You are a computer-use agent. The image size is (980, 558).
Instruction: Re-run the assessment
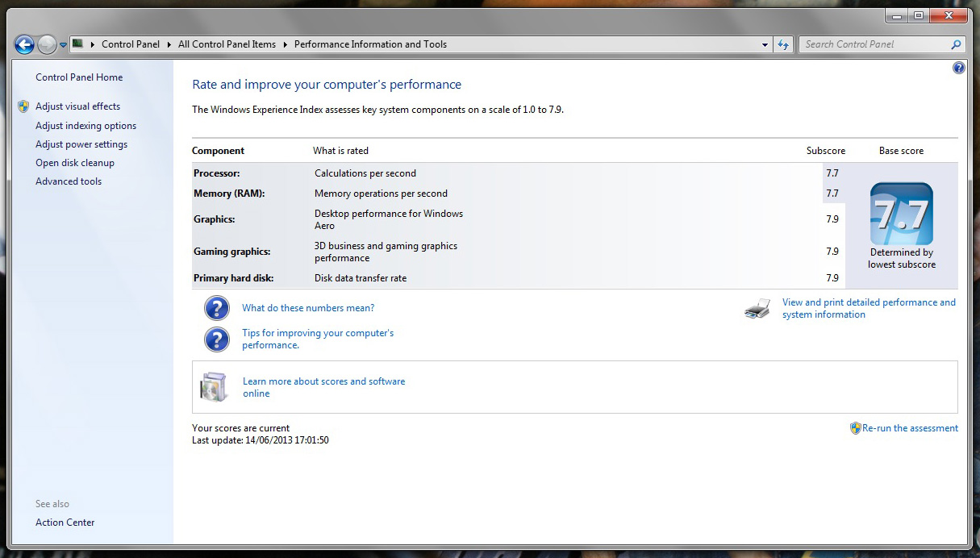coord(910,428)
